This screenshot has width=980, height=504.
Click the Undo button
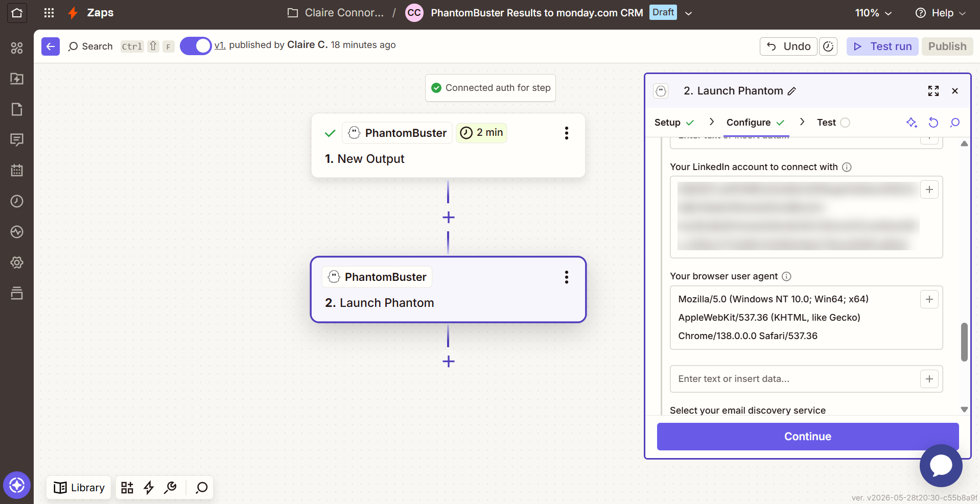[x=788, y=46]
